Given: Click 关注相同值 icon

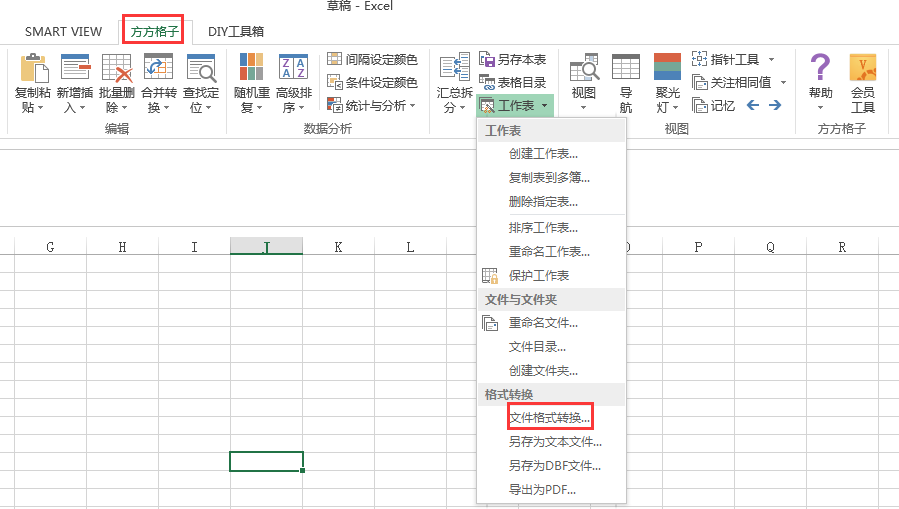Looking at the screenshot, I should [699, 83].
